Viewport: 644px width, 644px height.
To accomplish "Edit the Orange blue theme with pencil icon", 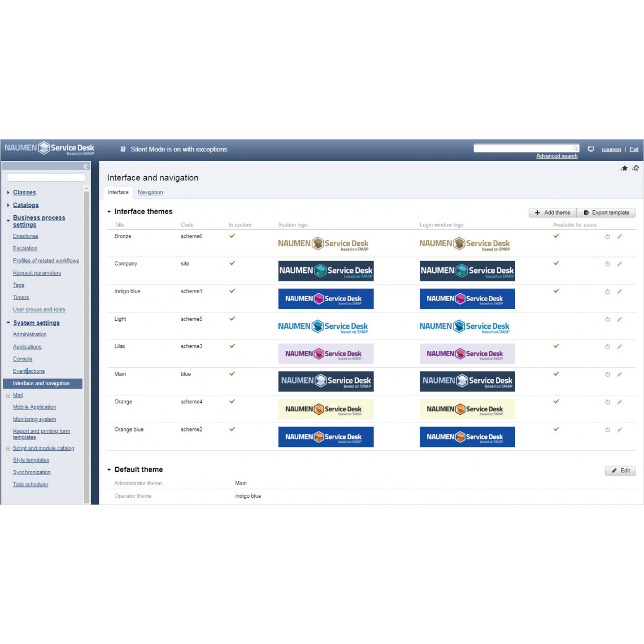I will [x=619, y=429].
